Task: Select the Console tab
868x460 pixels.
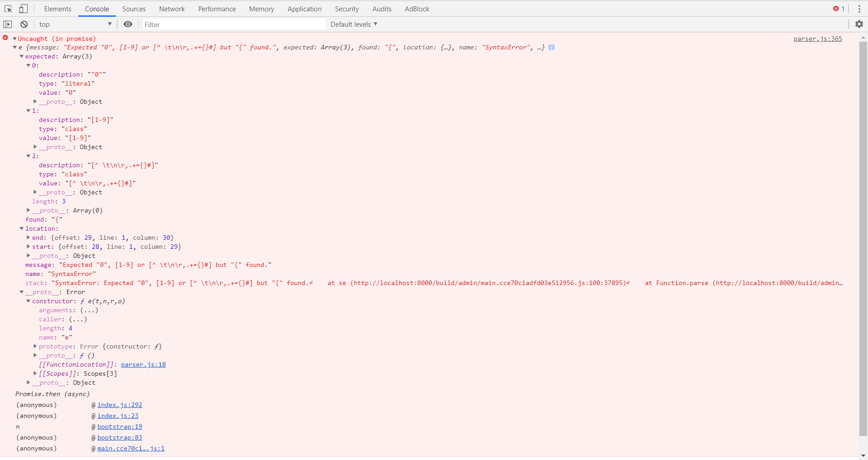Action: pyautogui.click(x=97, y=9)
